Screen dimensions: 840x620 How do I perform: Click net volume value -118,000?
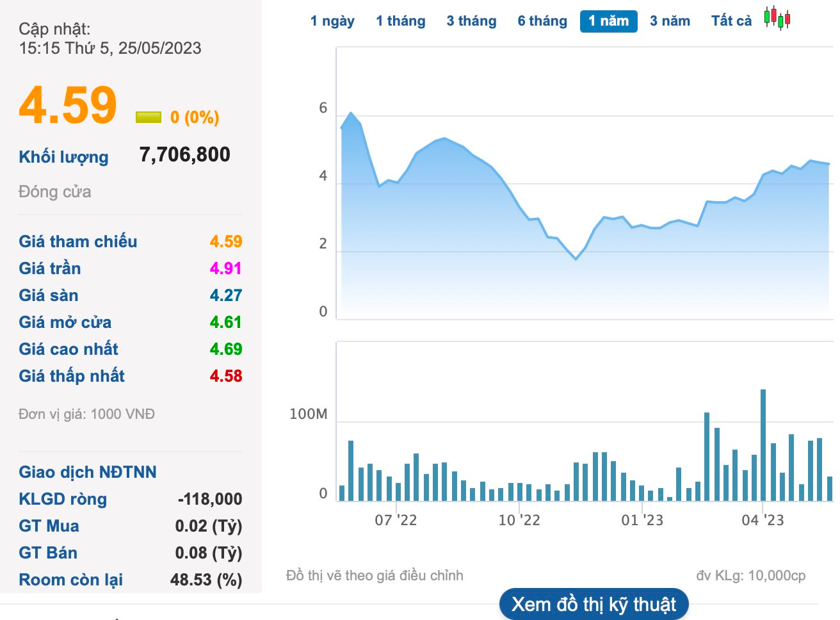pos(210,499)
